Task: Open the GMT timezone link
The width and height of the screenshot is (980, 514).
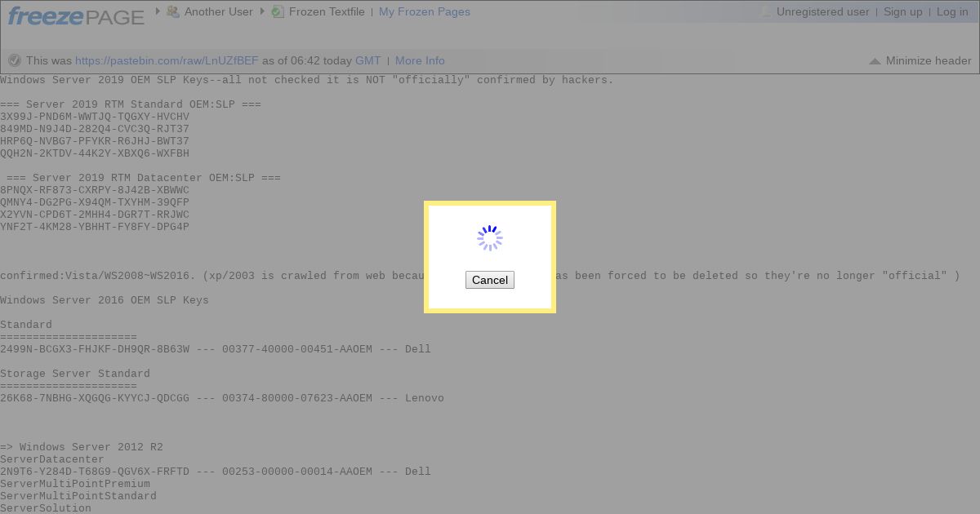Action: pos(368,60)
